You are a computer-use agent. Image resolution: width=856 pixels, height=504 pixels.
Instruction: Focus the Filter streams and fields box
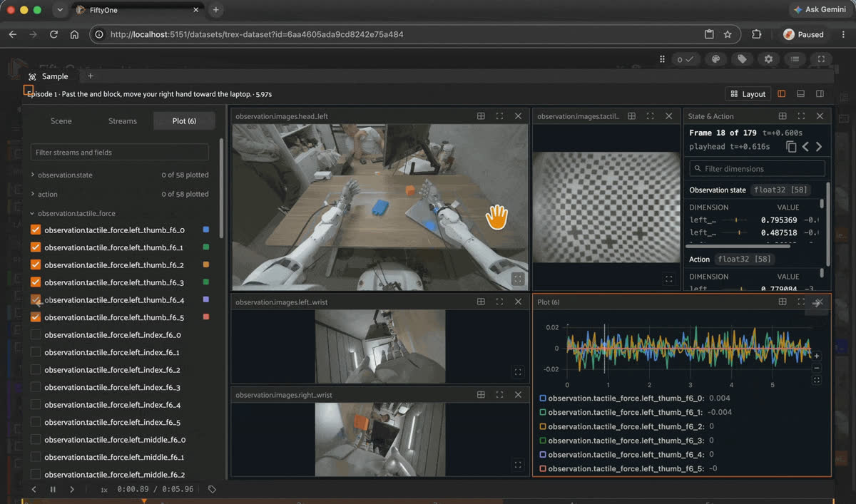pyautogui.click(x=120, y=152)
